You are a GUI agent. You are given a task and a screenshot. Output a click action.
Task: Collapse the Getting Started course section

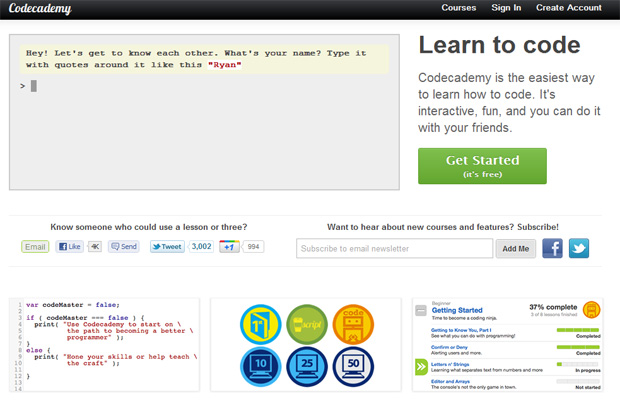tap(421, 309)
